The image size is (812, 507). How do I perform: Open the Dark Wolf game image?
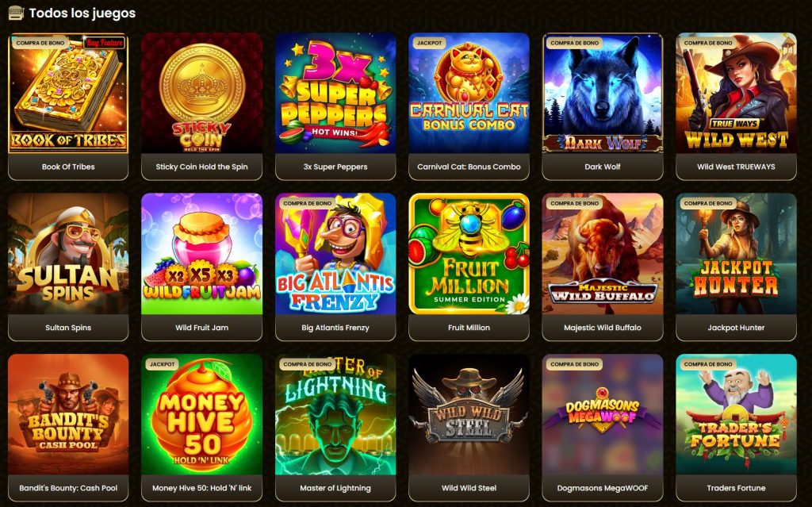[x=603, y=94]
